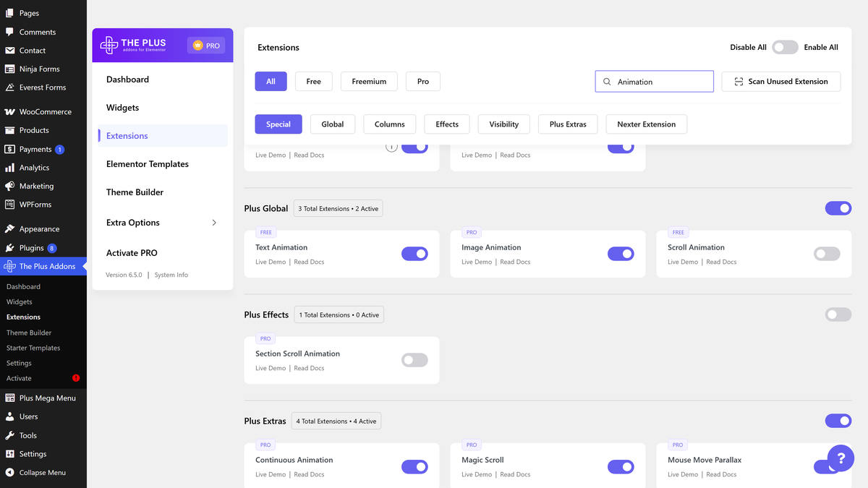Click the Tools wrench icon

pyautogui.click(x=9, y=435)
